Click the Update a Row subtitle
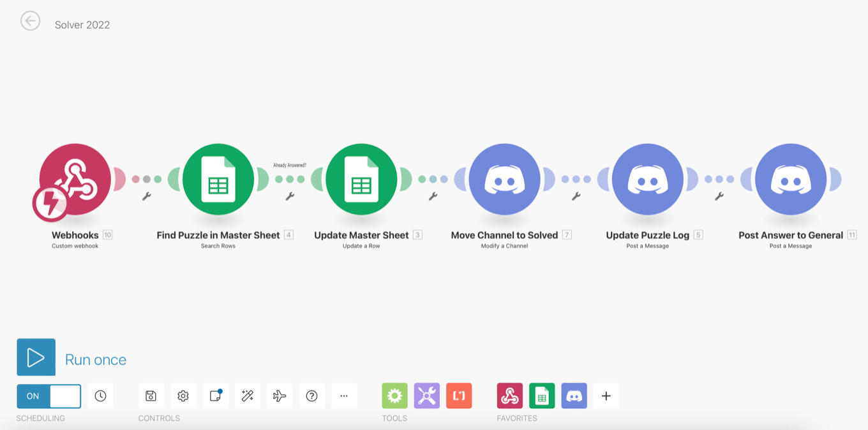The image size is (868, 430). 361,246
